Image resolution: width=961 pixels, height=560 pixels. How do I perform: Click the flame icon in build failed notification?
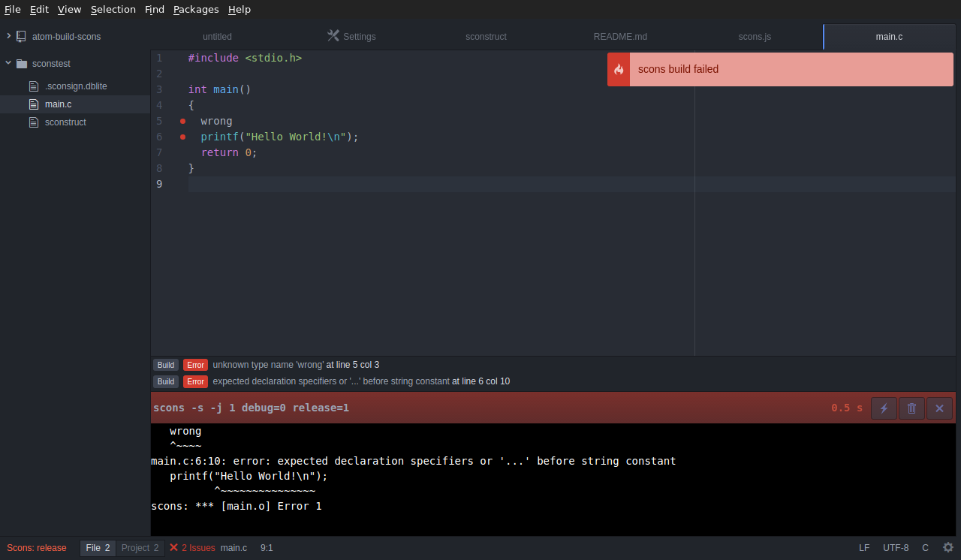619,69
